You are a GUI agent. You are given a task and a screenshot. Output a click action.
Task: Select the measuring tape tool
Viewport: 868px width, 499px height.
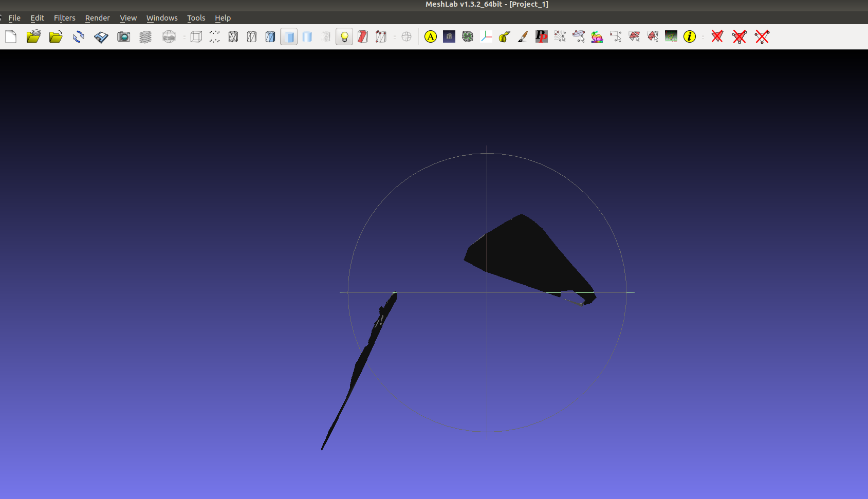tap(503, 36)
